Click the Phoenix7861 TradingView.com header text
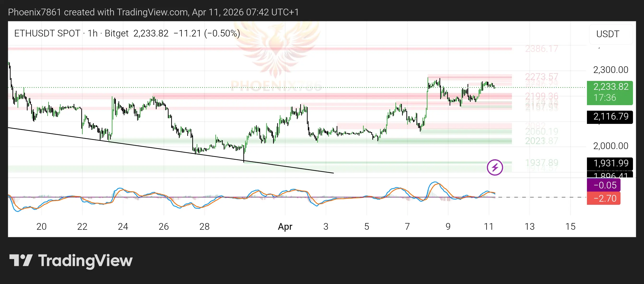The height and width of the screenshot is (284, 644). [153, 12]
